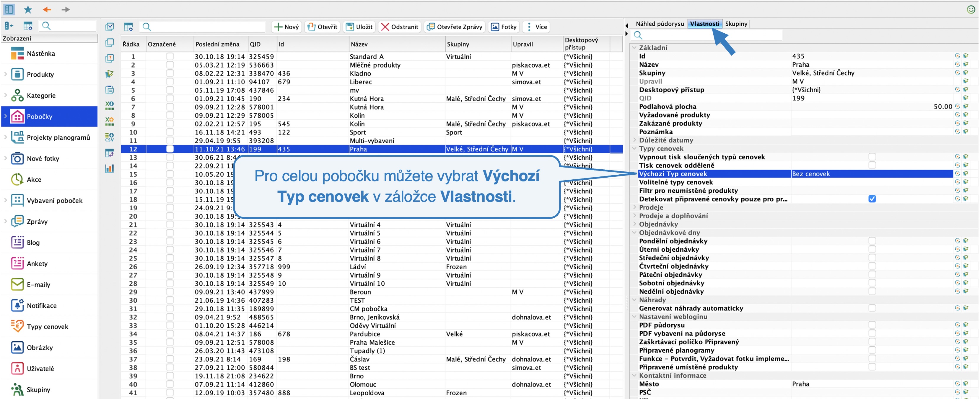Screen dimensions: 980x403
Task: Click the table settings icon beside list search
Action: (128, 27)
